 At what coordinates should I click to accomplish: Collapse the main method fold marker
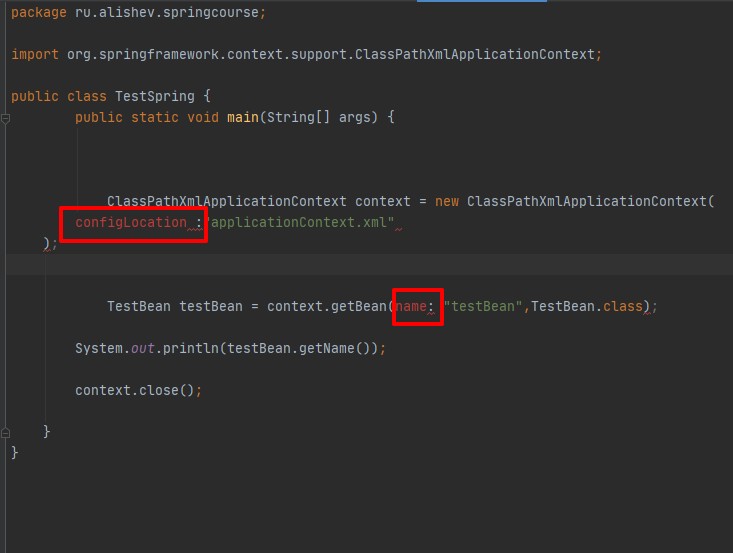coord(6,119)
